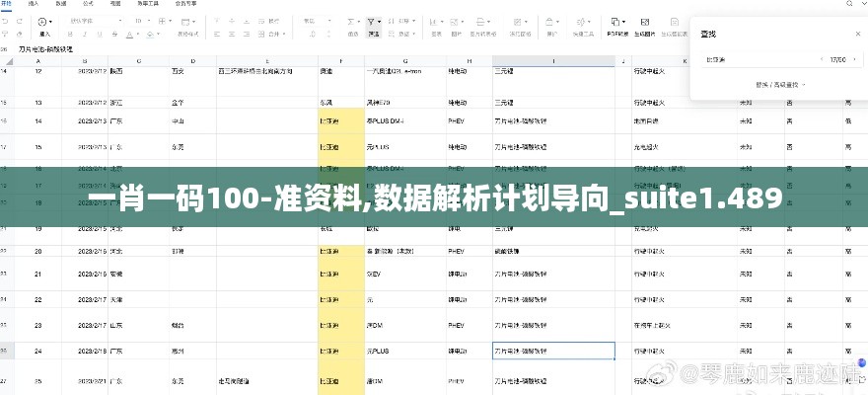Switch to the 插入 tab

[x=34, y=4]
